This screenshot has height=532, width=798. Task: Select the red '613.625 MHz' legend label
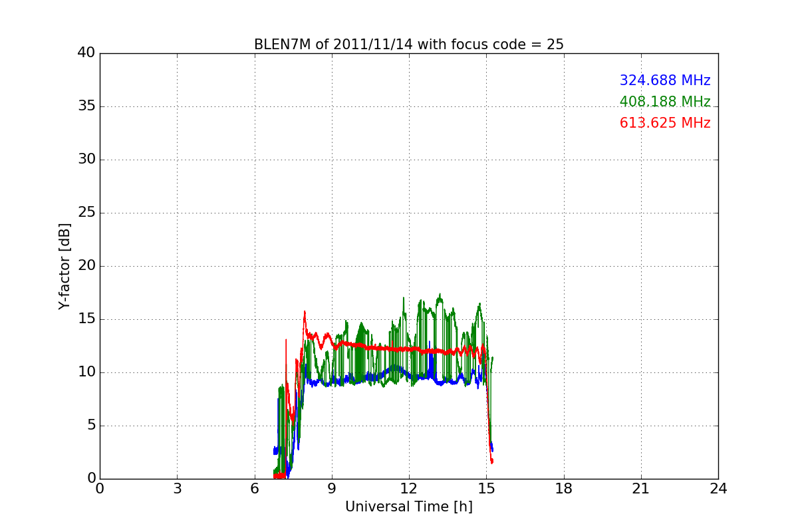(x=665, y=123)
